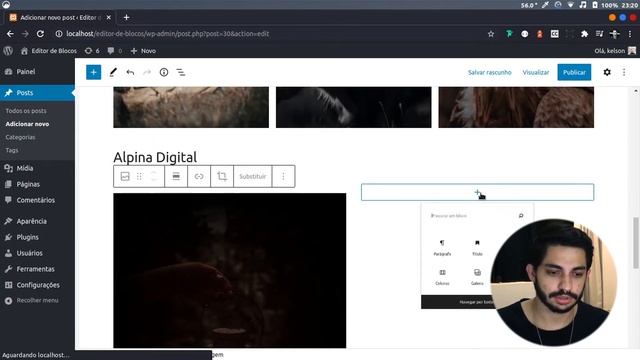Screen dimensions: 640x360
Task: Open browser three-dot menu
Action: 629,34
